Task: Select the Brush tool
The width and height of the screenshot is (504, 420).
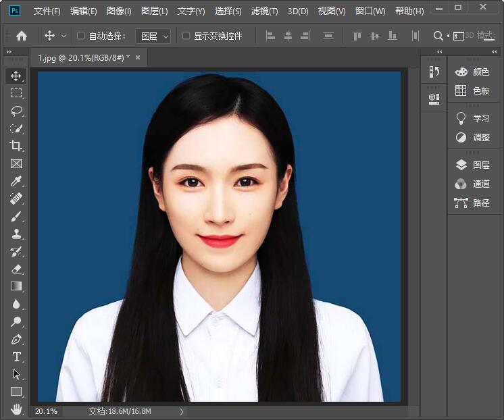Action: coord(16,216)
